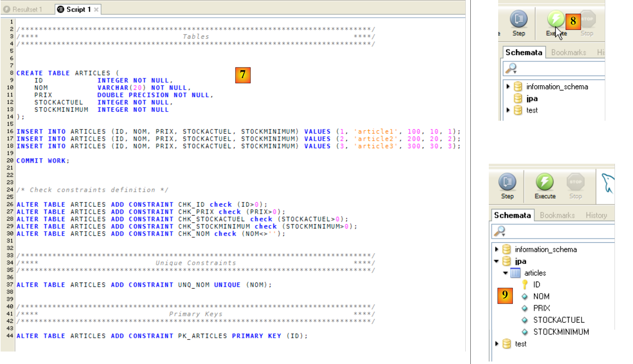Click the Stop icon in lower toolbar
This screenshot has width=633, height=364.
[575, 182]
